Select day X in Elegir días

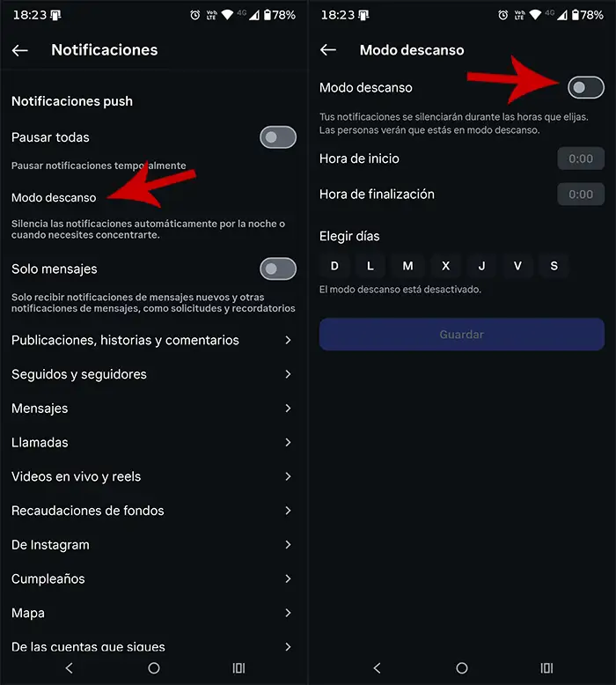pyautogui.click(x=445, y=266)
